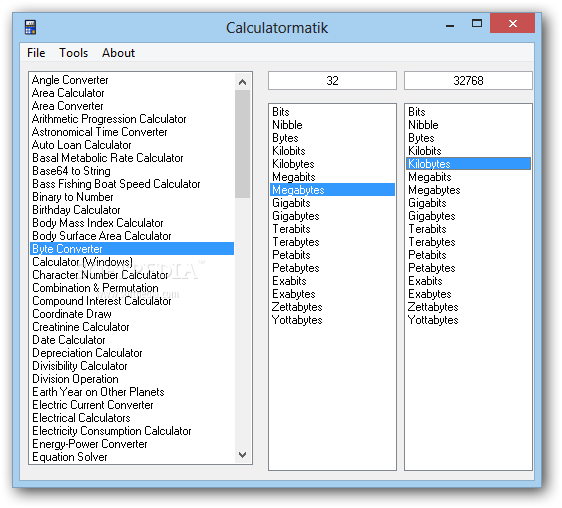Open the Tools menu
Image resolution: width=562 pixels, height=508 pixels.
point(73,53)
